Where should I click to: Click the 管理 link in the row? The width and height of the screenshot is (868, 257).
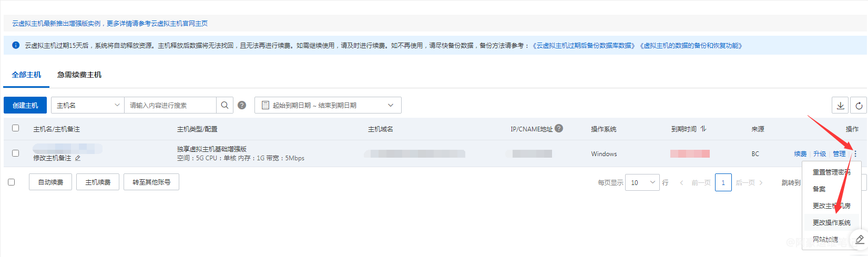pyautogui.click(x=839, y=154)
